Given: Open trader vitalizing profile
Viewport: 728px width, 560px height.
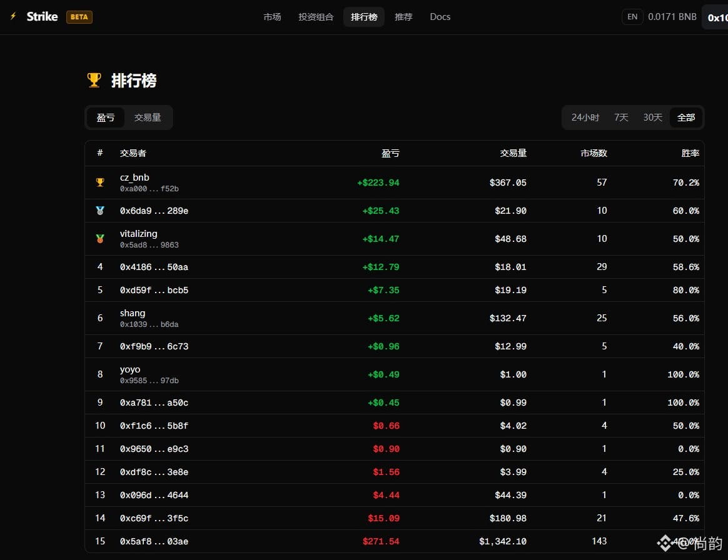Looking at the screenshot, I should 138,233.
